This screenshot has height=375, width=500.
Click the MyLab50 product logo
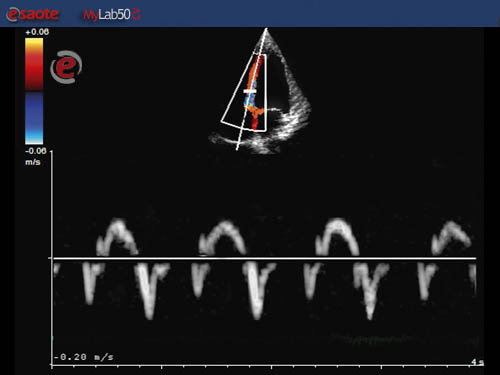(x=112, y=14)
